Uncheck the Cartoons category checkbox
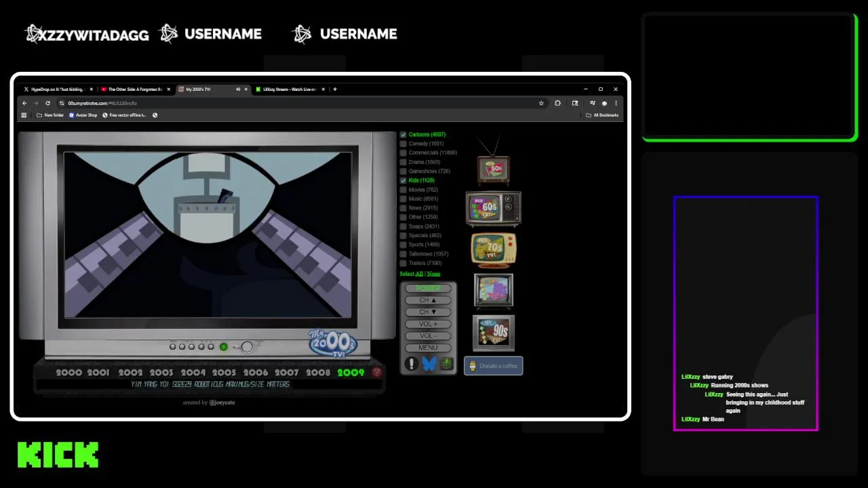868x488 pixels. point(403,135)
